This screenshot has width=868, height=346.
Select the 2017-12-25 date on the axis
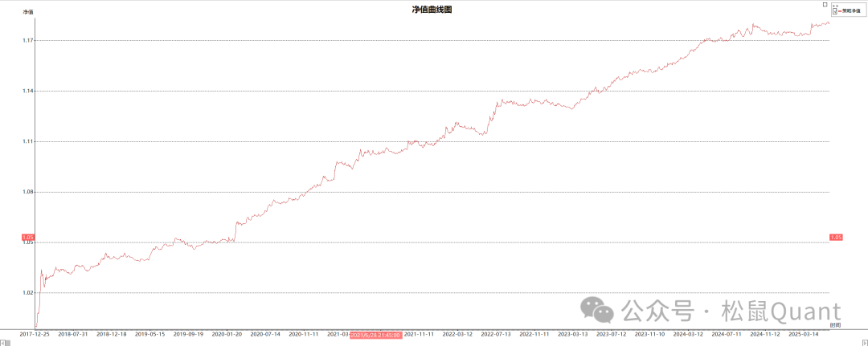tap(35, 334)
